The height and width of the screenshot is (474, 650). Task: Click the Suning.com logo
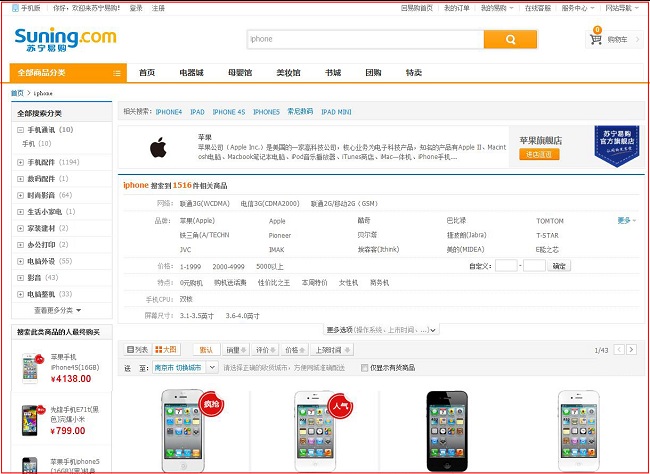point(65,39)
